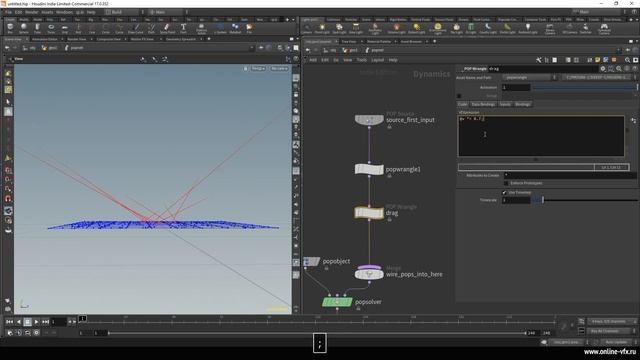
Task: Select the Platonic Solids shelf tool
Action: pyautogui.click(x=202, y=29)
